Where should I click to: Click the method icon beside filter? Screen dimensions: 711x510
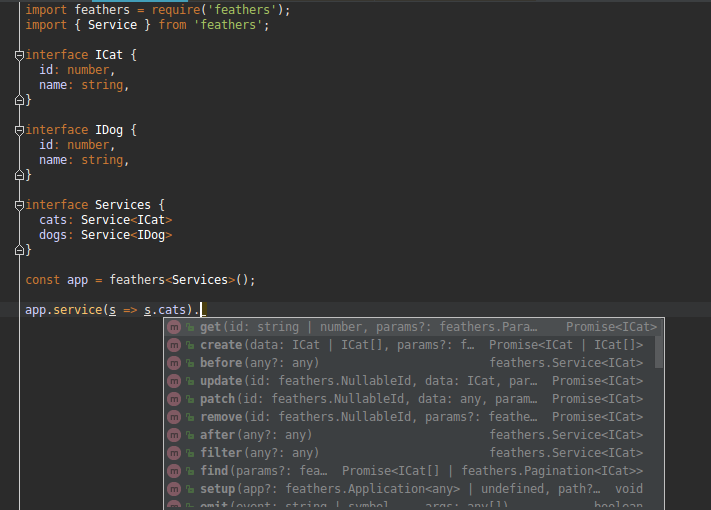coord(174,453)
